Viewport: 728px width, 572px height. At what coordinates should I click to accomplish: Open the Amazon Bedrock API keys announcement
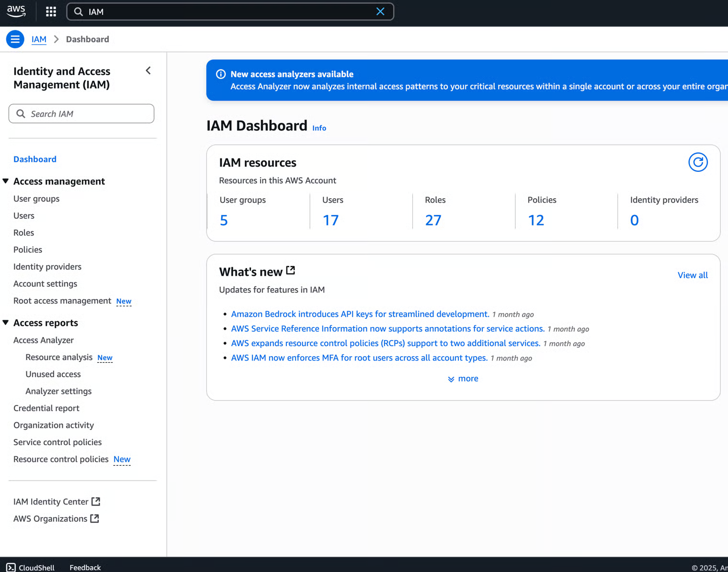pos(360,314)
